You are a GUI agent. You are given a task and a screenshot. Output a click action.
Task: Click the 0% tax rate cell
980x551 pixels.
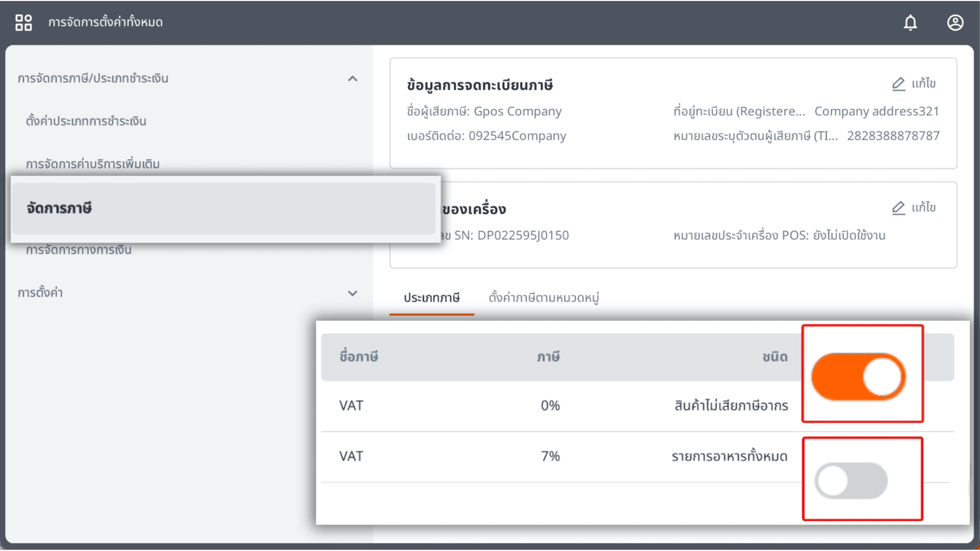[x=550, y=406]
